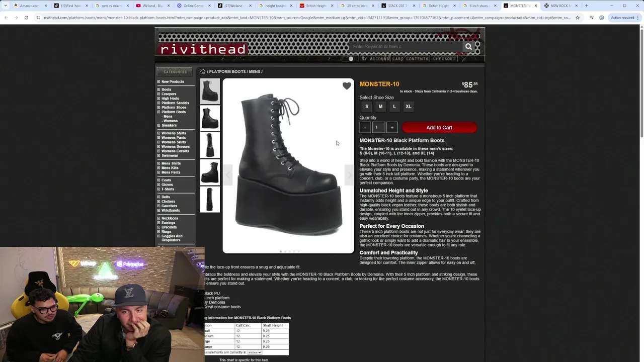
Task: Switch to the Amazon.com tab
Action: [x=29, y=6]
